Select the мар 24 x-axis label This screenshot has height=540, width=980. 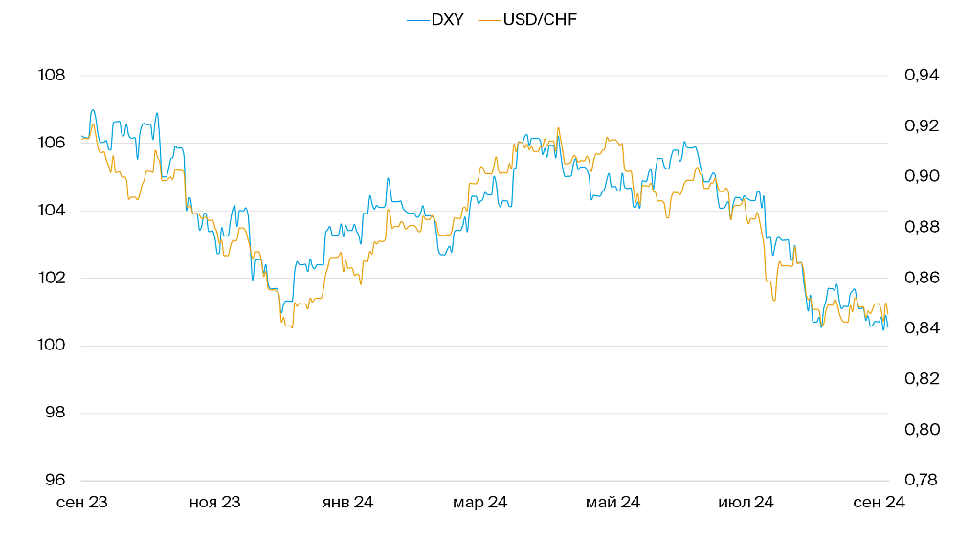[480, 502]
